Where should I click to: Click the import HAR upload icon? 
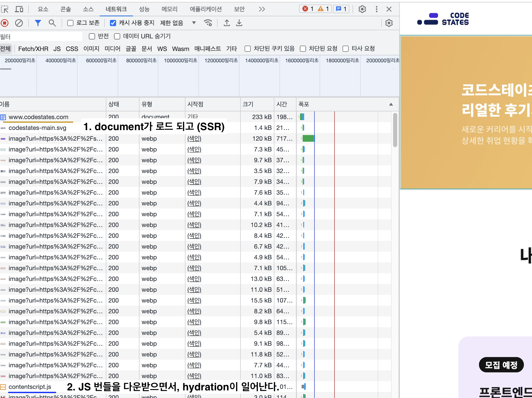(227, 23)
